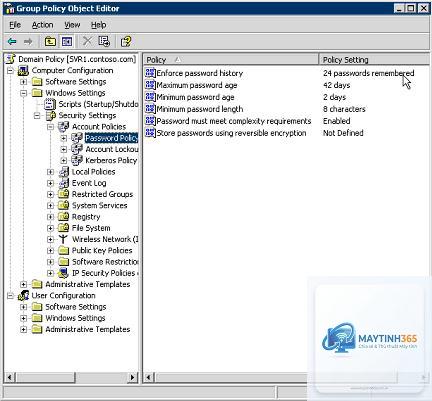This screenshot has width=432, height=401.
Task: Open the Help menu
Action: [x=98, y=25]
